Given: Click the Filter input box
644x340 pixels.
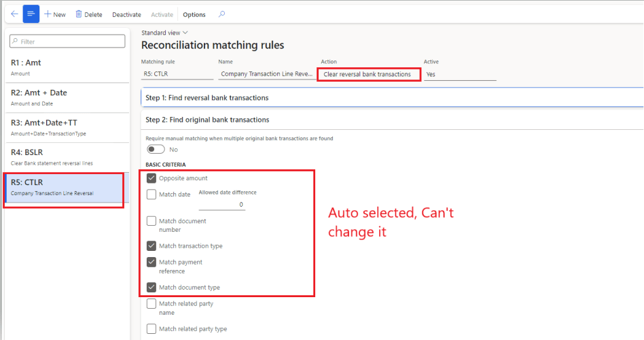Looking at the screenshot, I should (67, 41).
